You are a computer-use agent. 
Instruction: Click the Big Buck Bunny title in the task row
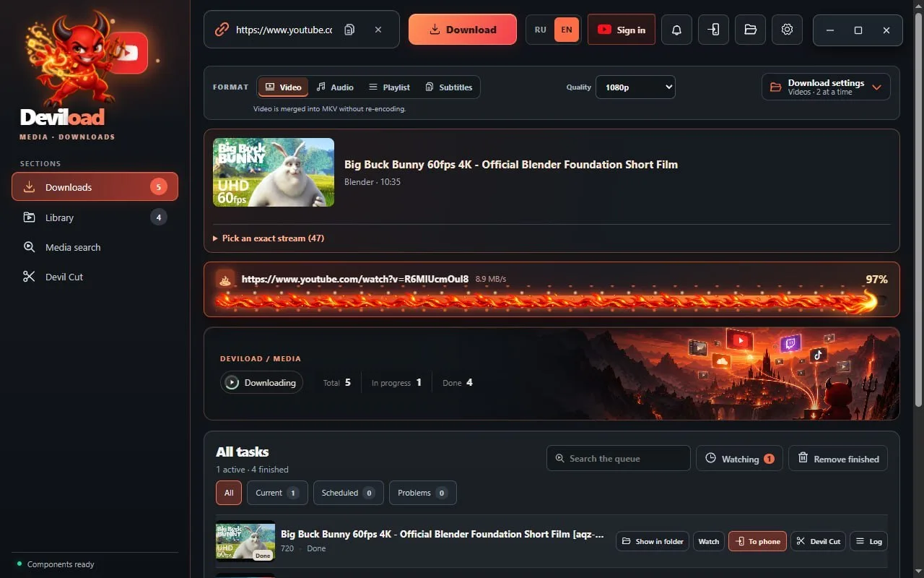(442, 534)
